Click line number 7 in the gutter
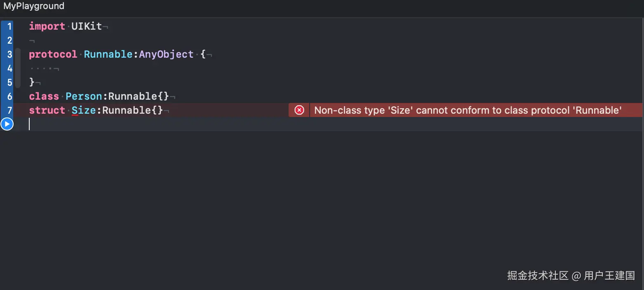644x290 pixels. tap(9, 110)
